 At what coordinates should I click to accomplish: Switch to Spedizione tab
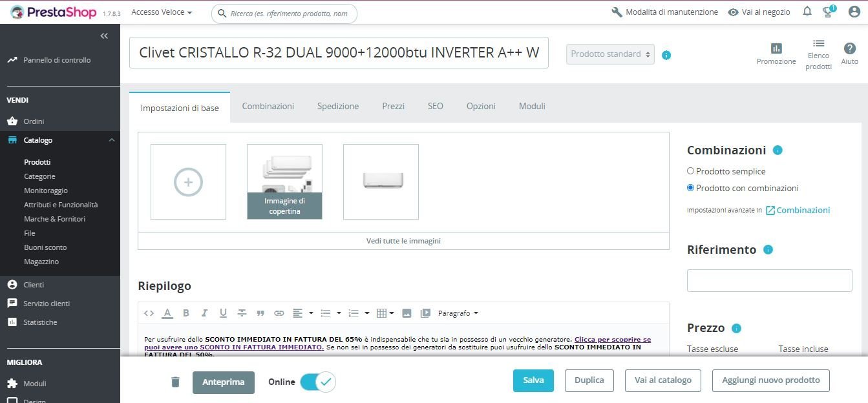338,106
